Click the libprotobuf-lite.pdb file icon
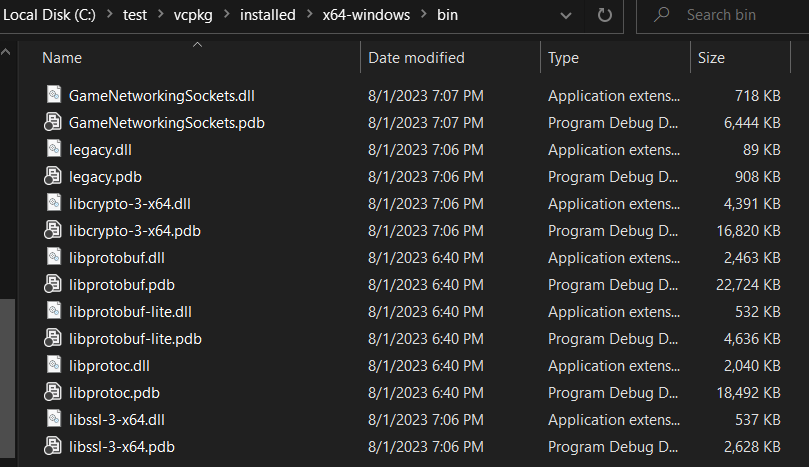 coord(53,339)
